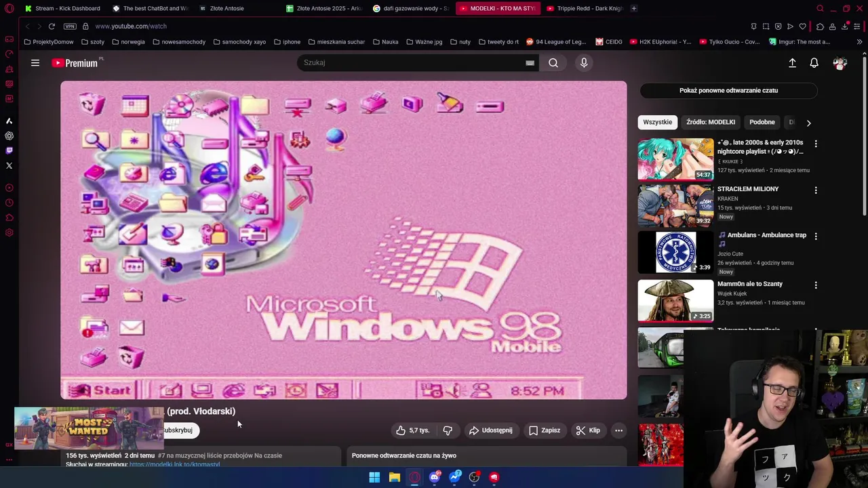
Task: Open Opera easy setup sliders icon
Action: (x=857, y=26)
